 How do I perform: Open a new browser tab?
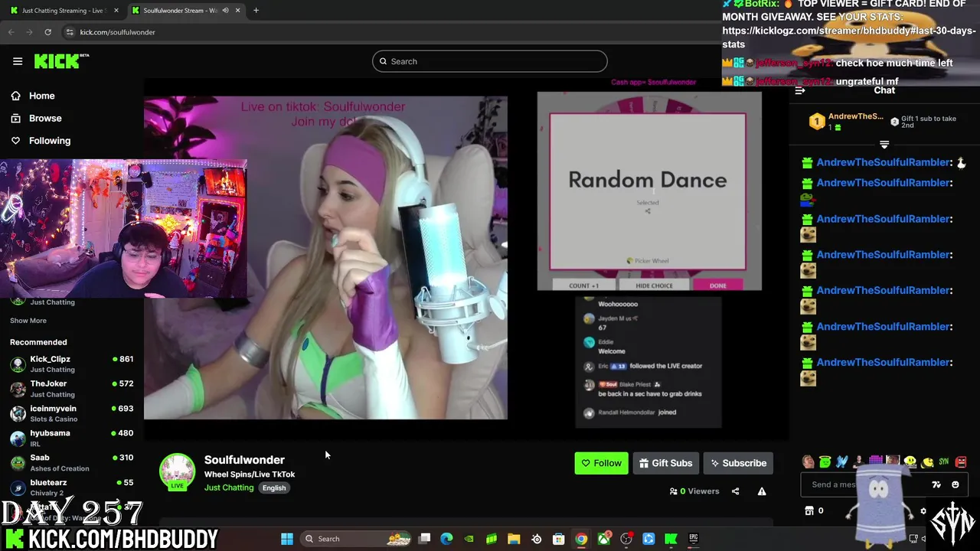point(256,10)
